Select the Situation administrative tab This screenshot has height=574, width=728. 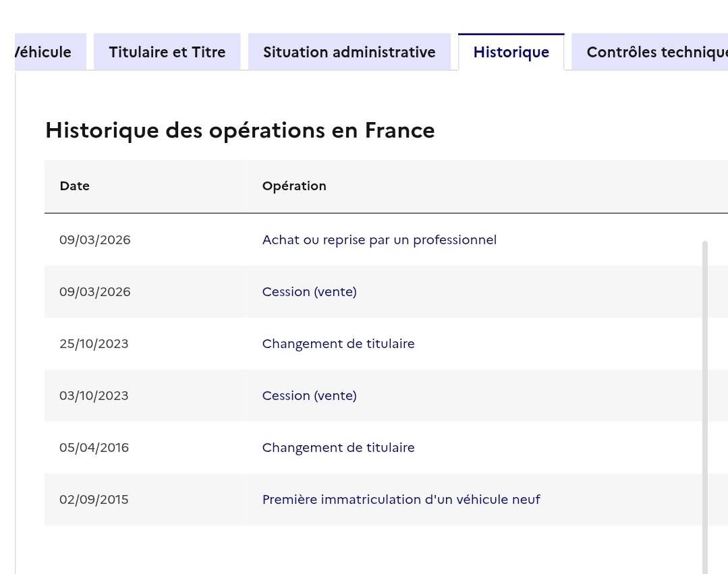[349, 52]
